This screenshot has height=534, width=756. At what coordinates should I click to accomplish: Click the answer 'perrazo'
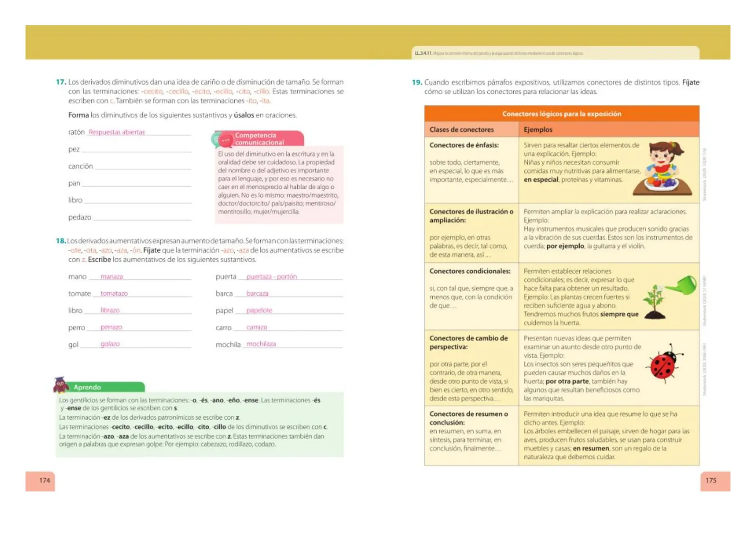(111, 327)
